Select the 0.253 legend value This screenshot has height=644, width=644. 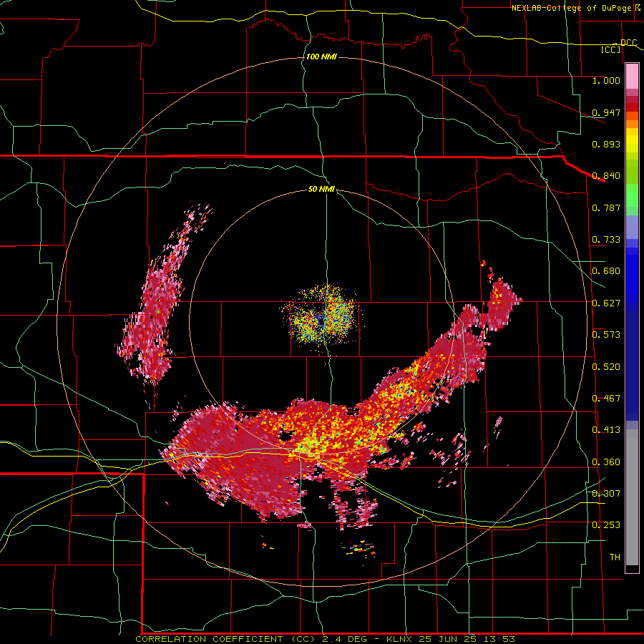[x=606, y=525]
